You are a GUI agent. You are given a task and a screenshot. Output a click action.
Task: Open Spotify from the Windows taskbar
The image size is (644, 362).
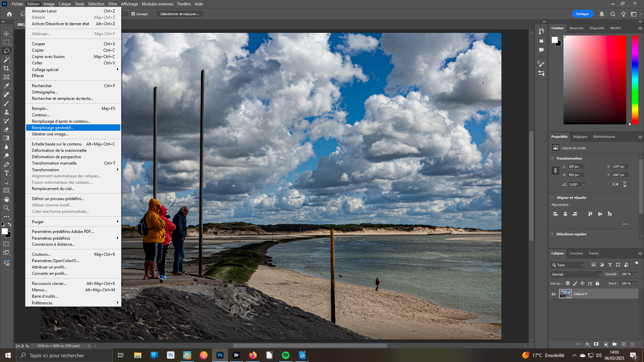tap(286, 355)
